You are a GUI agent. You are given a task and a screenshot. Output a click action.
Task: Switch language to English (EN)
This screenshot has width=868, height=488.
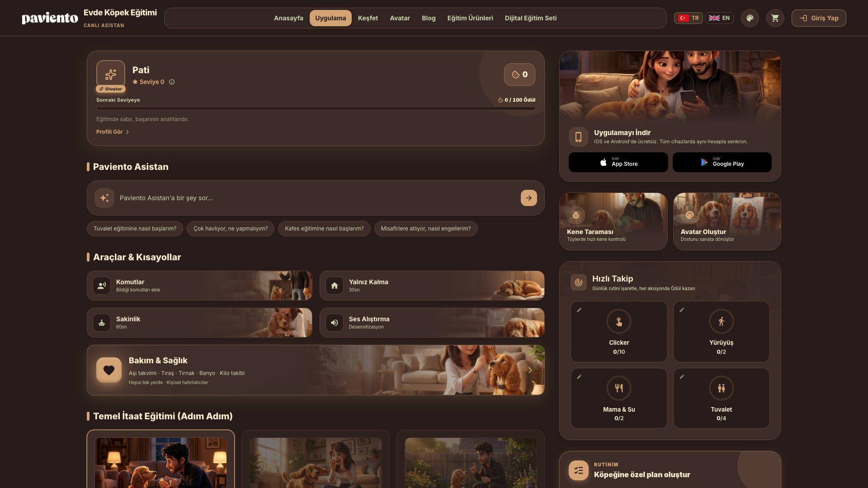click(719, 18)
